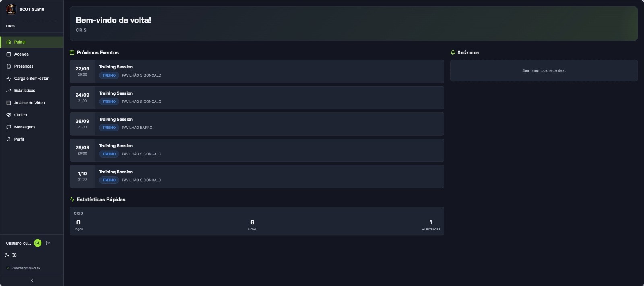Click the Assistências value 1 in quick stats
This screenshot has height=286, width=644.
point(431,222)
